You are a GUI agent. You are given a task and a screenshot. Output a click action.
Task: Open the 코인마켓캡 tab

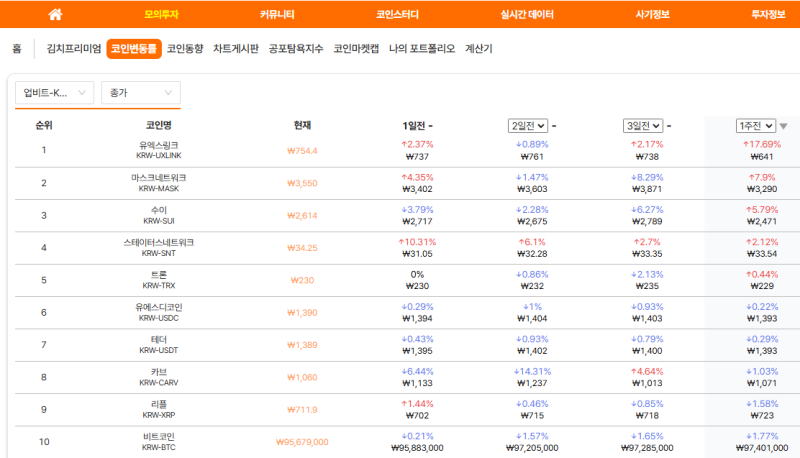[x=356, y=48]
